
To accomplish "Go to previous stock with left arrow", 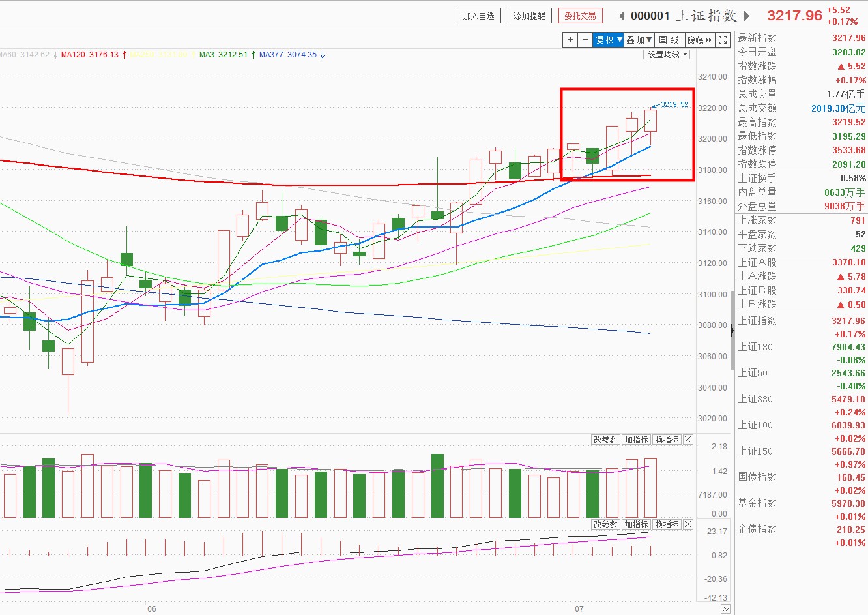I will pos(621,16).
